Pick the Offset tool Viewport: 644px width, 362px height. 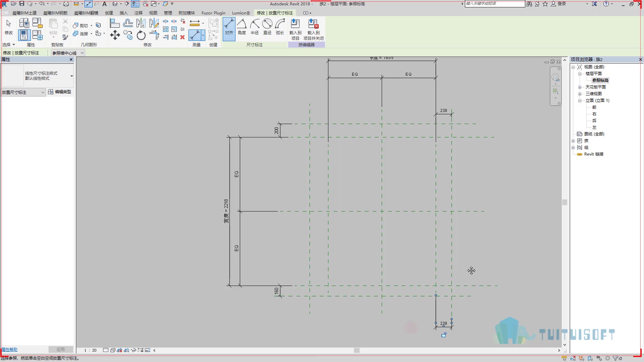click(x=128, y=23)
